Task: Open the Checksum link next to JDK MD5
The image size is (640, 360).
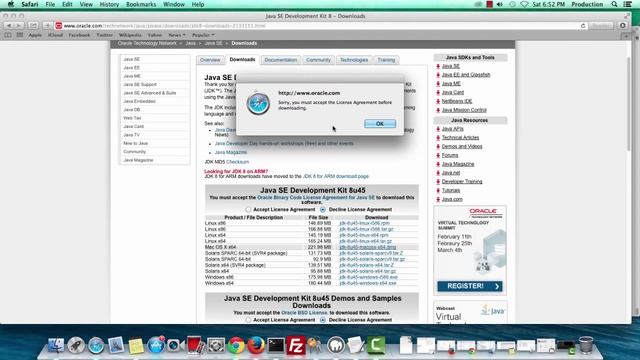Action: tap(238, 162)
